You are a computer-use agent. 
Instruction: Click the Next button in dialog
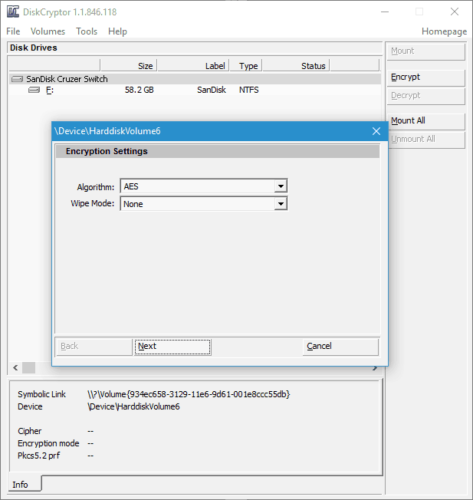click(173, 347)
